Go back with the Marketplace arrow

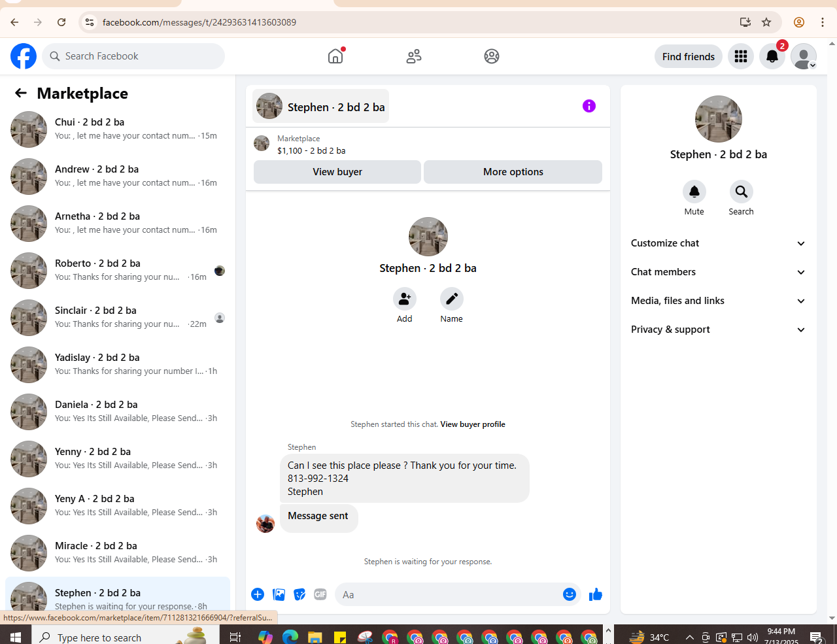[x=21, y=93]
